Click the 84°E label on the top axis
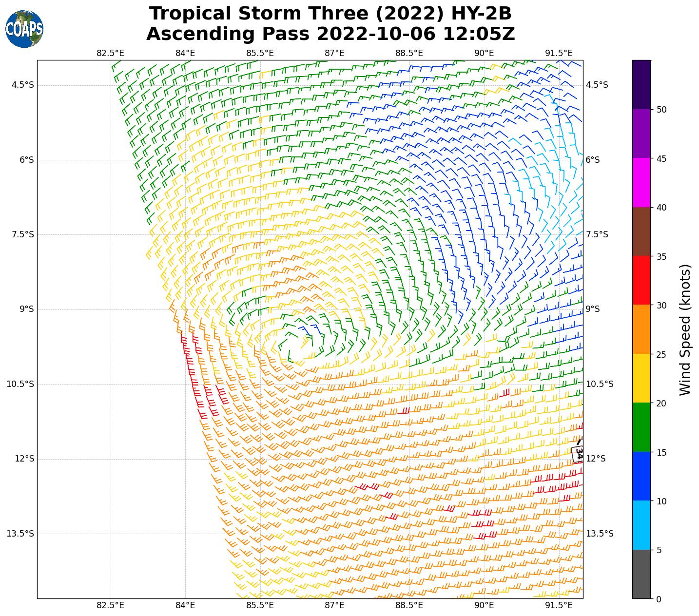 point(185,53)
